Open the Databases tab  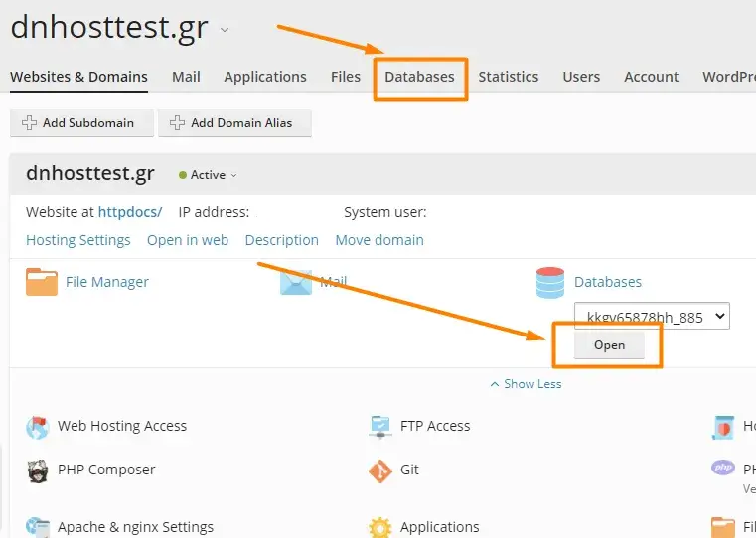419,77
